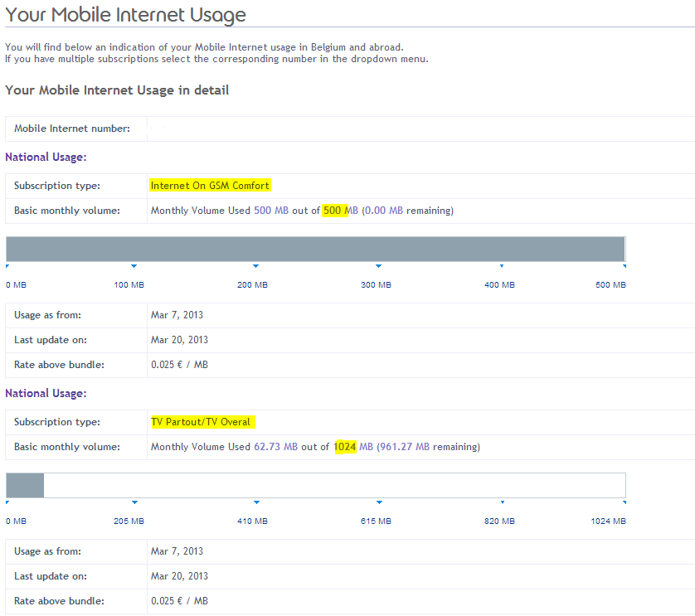Click the 500 MB label under the usage bar
Screen dimensions: 695x616
(x=610, y=285)
